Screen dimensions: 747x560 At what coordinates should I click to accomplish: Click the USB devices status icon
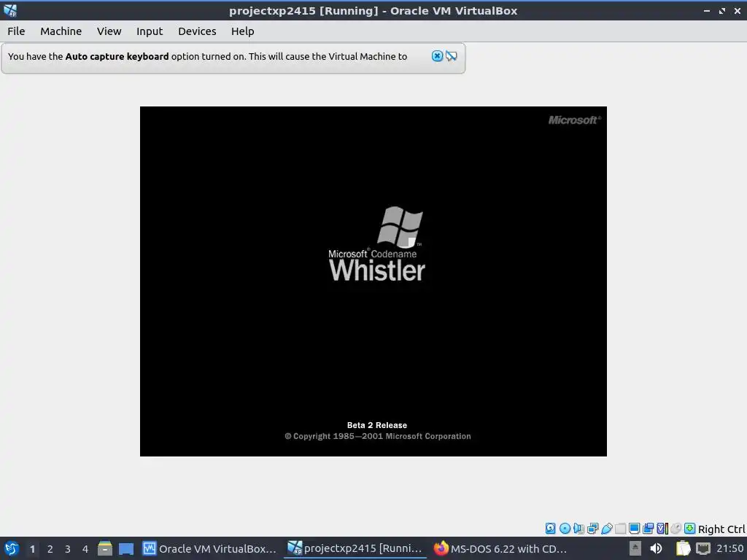click(x=606, y=528)
